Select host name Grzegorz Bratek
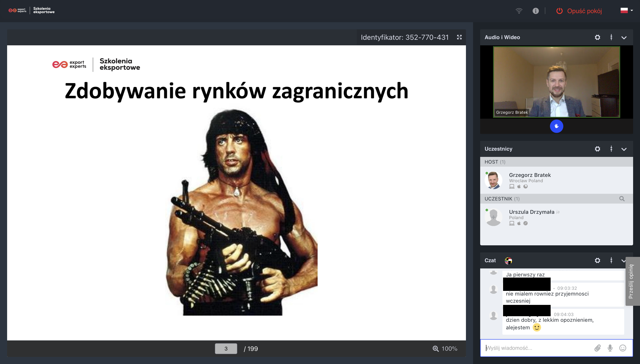The width and height of the screenshot is (640, 364). tap(530, 175)
